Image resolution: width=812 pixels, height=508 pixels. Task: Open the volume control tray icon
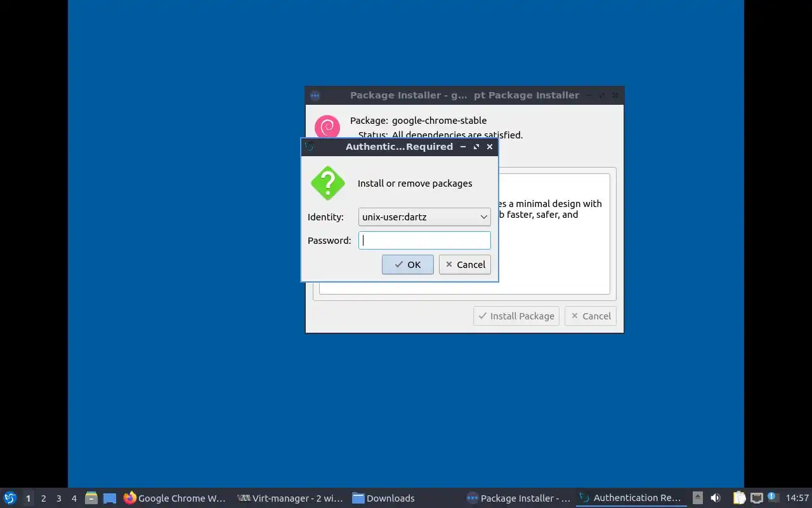[x=716, y=498]
